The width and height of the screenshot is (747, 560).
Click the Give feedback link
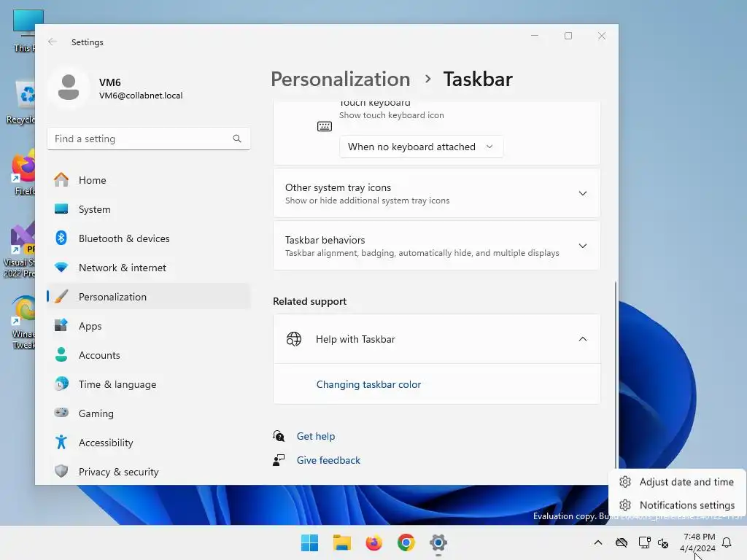click(x=328, y=460)
